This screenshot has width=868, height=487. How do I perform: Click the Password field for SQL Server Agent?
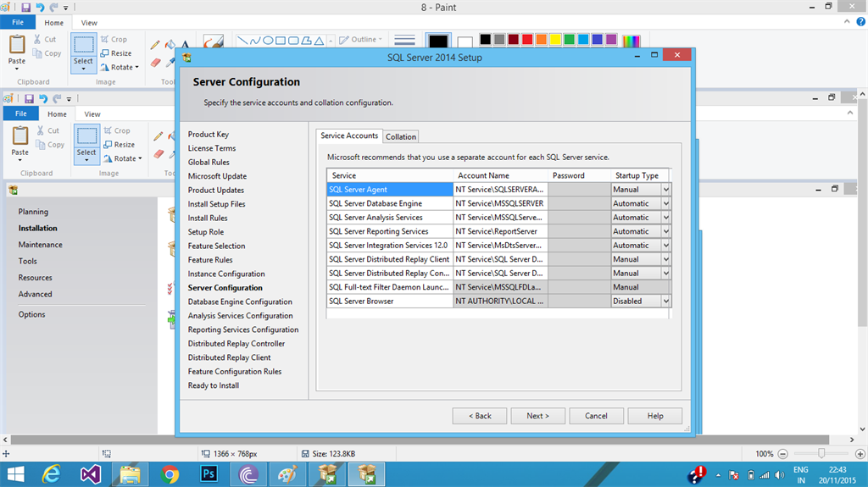point(579,189)
